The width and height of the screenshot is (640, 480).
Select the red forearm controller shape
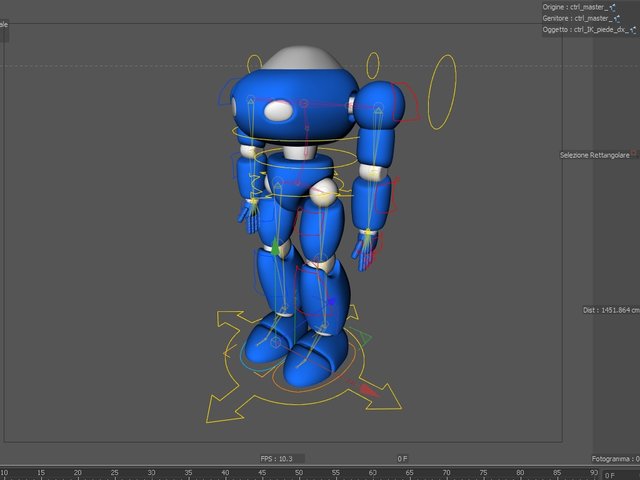point(387,196)
